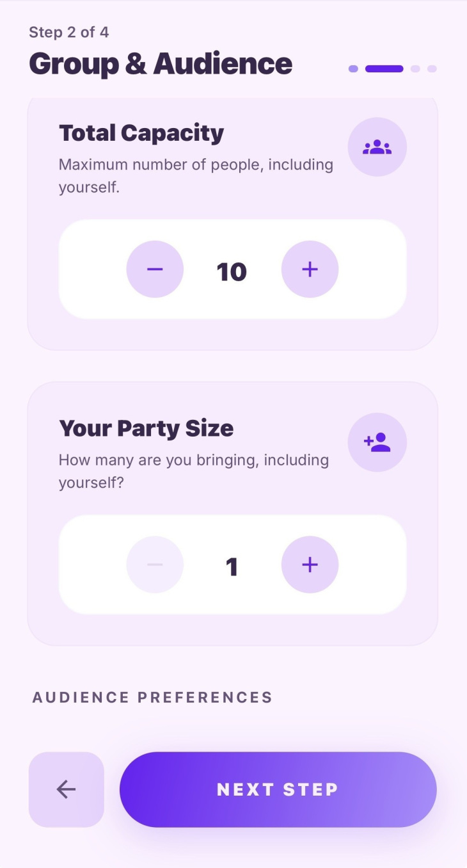Click the 'Your Party Size' card title
The height and width of the screenshot is (868, 467).
pos(146,428)
